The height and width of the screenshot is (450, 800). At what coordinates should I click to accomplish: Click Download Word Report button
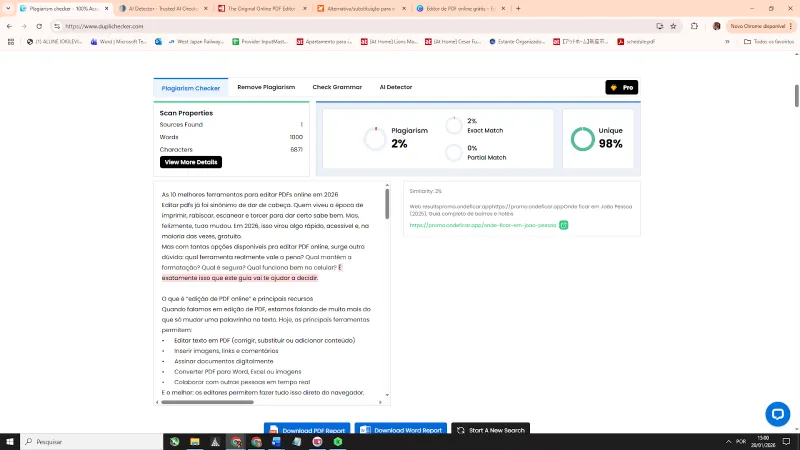pyautogui.click(x=400, y=430)
